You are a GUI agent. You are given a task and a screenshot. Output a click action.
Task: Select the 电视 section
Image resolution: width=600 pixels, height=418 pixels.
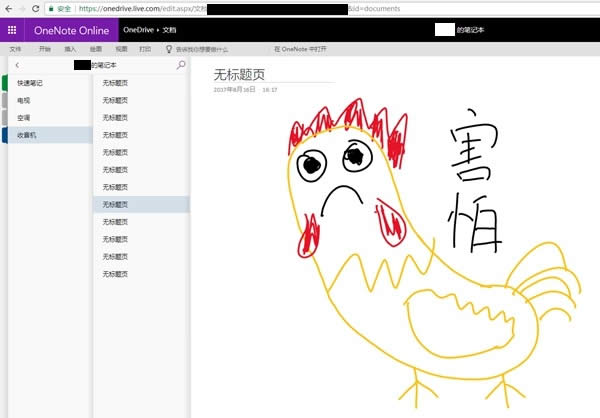(x=24, y=100)
